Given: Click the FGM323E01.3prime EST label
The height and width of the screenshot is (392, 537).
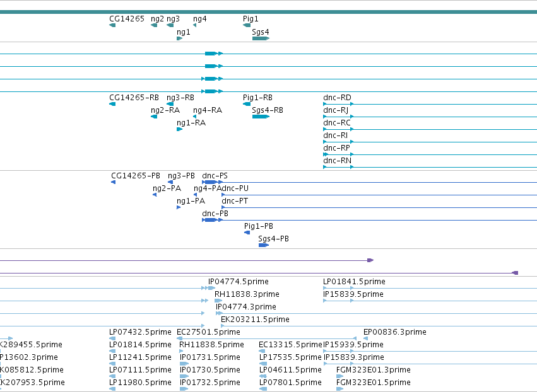Looking at the screenshot, I should pos(374,371).
